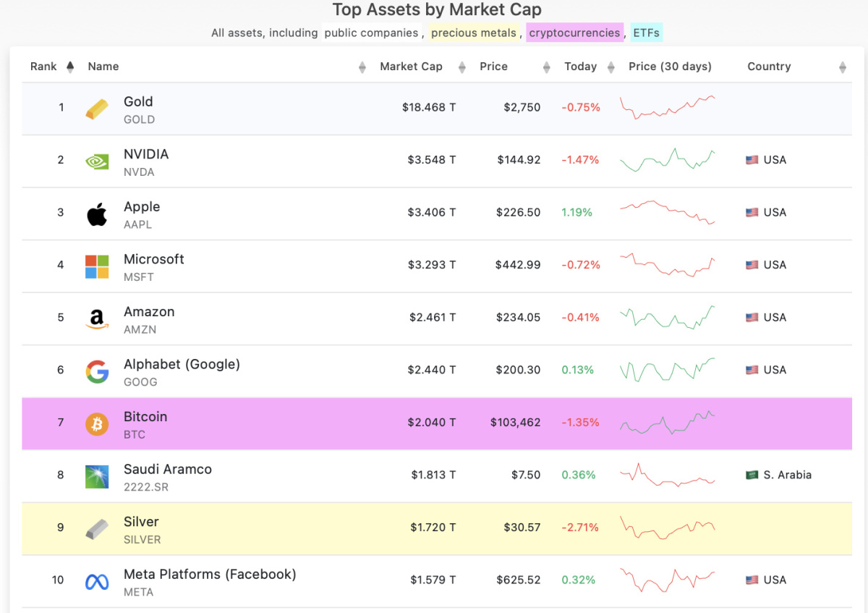The image size is (868, 613).
Task: Open the Microsoft company page
Action: point(154,259)
